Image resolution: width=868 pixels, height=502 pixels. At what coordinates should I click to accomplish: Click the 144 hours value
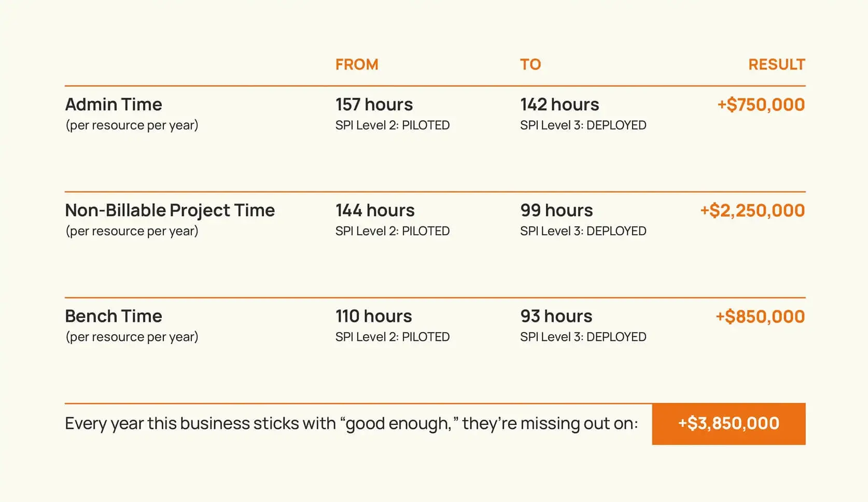(375, 210)
